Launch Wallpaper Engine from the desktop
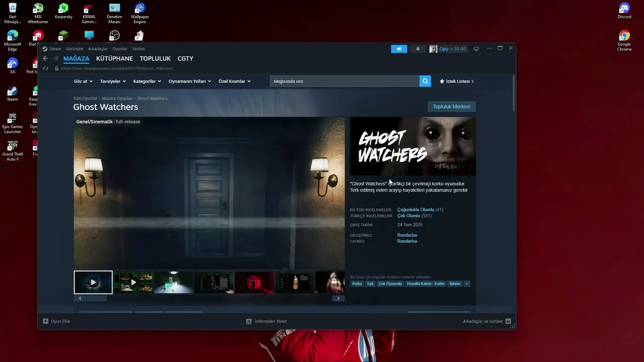 click(x=140, y=14)
